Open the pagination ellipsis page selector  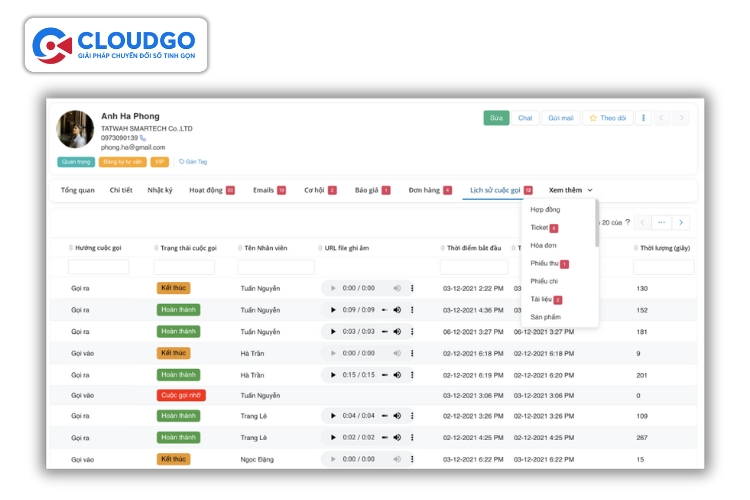click(x=661, y=222)
